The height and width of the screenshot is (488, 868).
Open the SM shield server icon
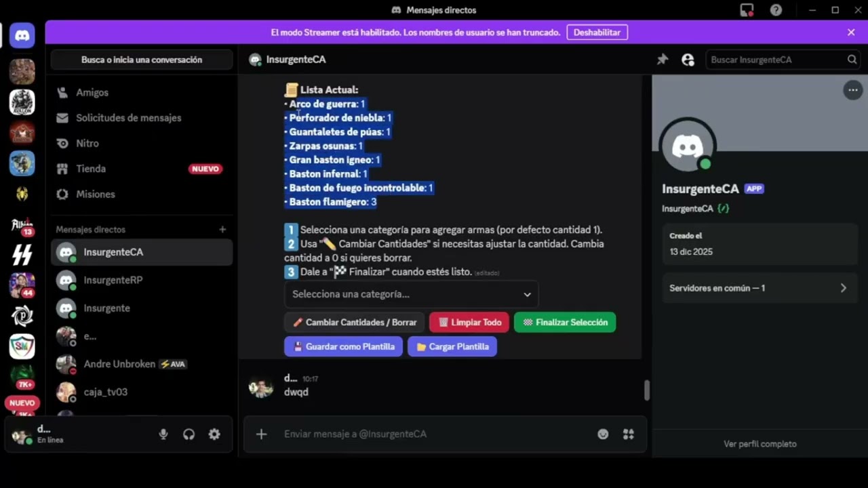pos(22,346)
